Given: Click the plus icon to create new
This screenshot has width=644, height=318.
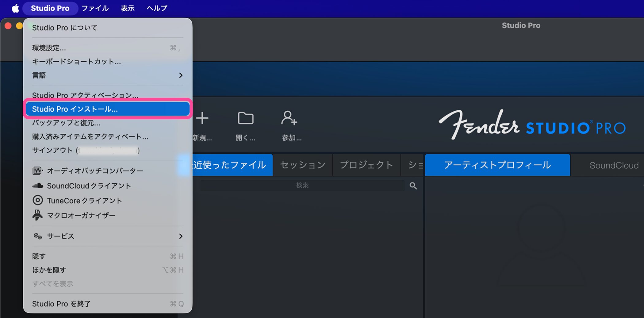Looking at the screenshot, I should pos(202,118).
